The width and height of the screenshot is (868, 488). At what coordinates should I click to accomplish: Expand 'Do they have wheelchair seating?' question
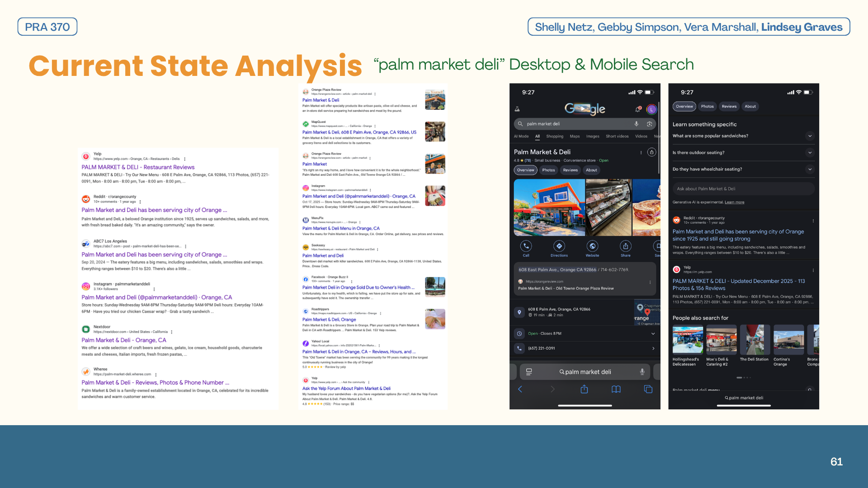[743, 169]
